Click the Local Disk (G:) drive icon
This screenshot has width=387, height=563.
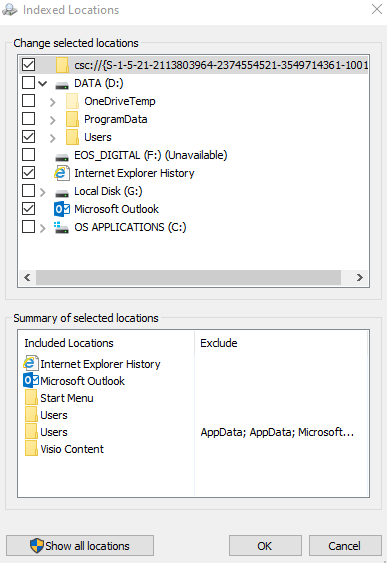[x=62, y=193]
